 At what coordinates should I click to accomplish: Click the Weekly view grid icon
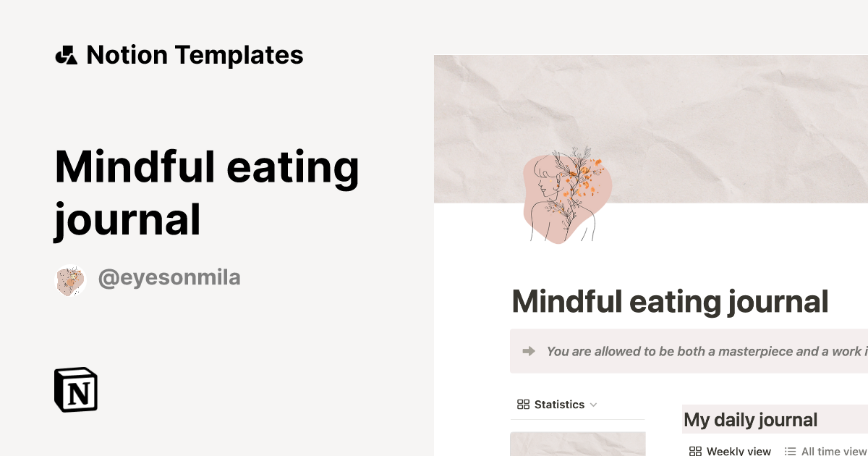tap(695, 451)
